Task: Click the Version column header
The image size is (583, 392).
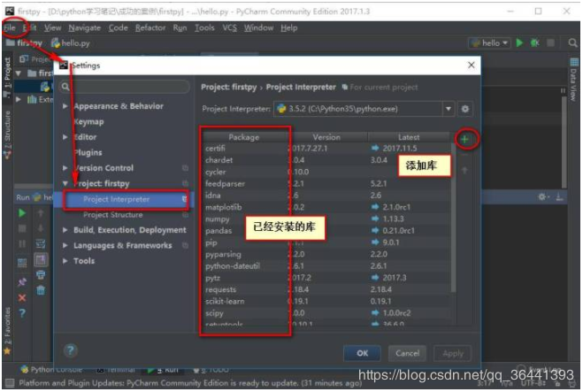Action: 326,137
